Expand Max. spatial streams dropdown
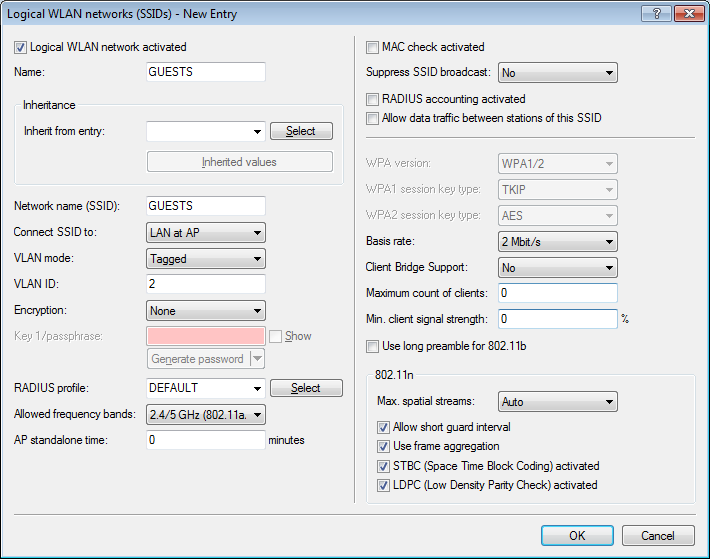Screen dimensions: 710x559 pyautogui.click(x=557, y=403)
